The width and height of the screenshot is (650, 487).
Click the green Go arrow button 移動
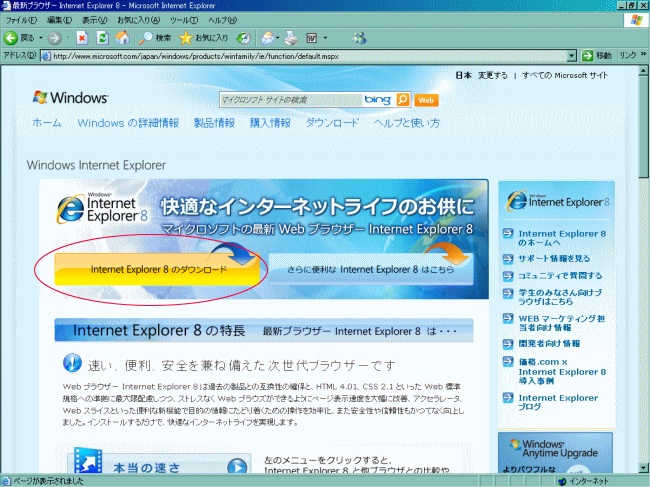[597, 56]
